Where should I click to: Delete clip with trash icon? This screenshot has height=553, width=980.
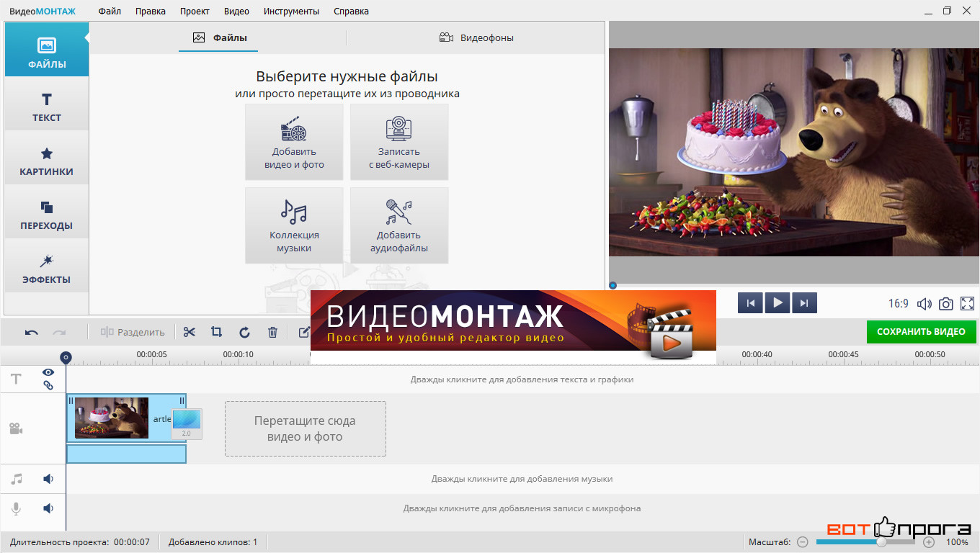[x=272, y=332]
